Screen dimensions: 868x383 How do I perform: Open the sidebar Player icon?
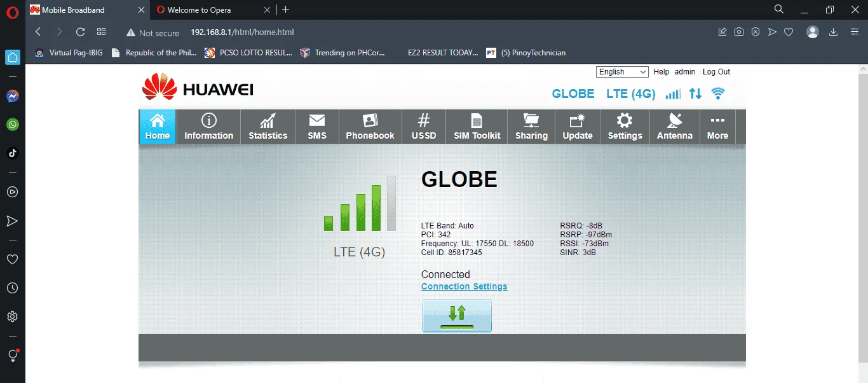click(12, 191)
